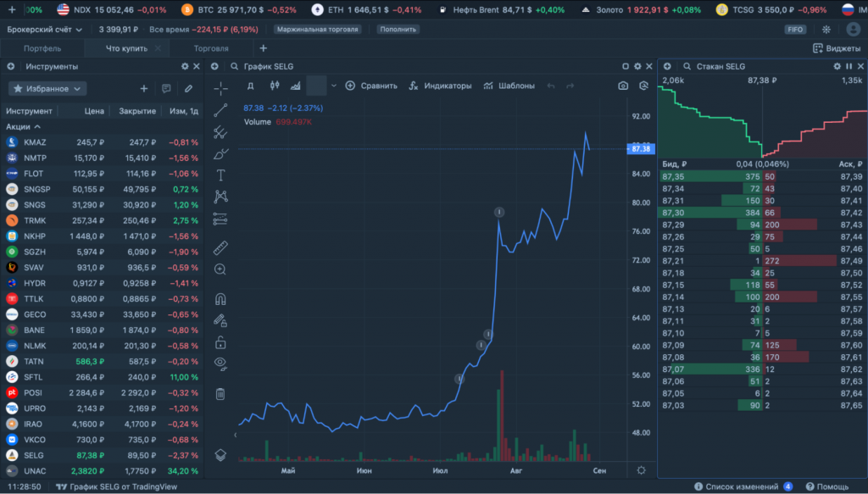Screen dimensions: 868x494
Task: Click ask price 87,49 in order book
Action: pyautogui.click(x=851, y=260)
